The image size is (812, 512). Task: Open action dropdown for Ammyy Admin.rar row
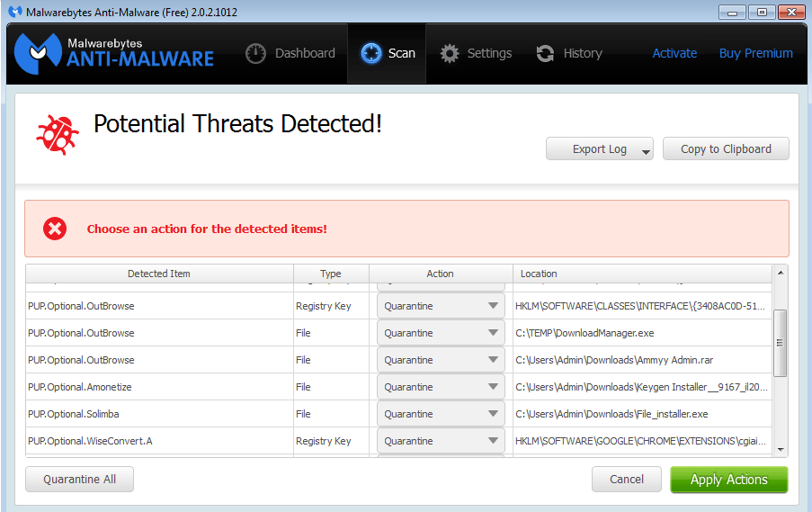tap(441, 360)
